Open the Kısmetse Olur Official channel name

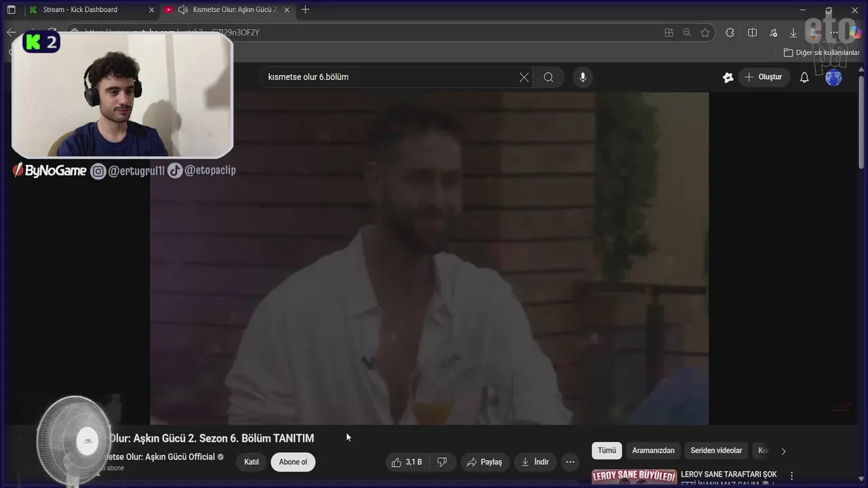click(162, 457)
